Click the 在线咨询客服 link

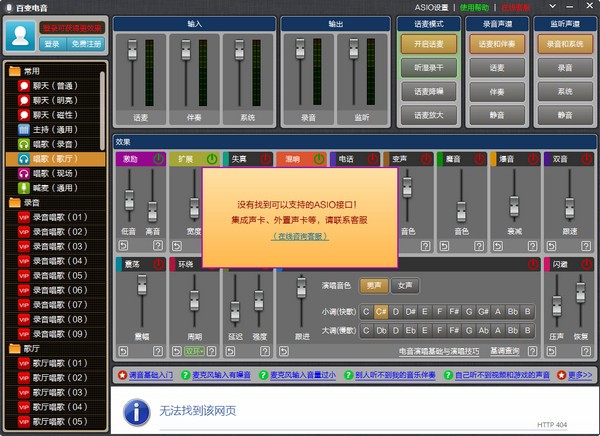(x=300, y=236)
